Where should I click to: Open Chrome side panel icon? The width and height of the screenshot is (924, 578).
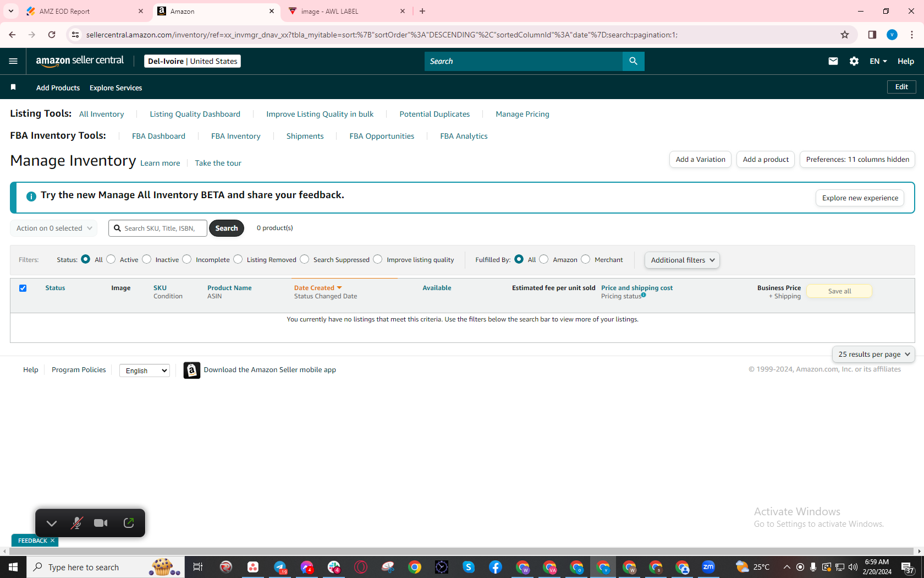coord(872,35)
